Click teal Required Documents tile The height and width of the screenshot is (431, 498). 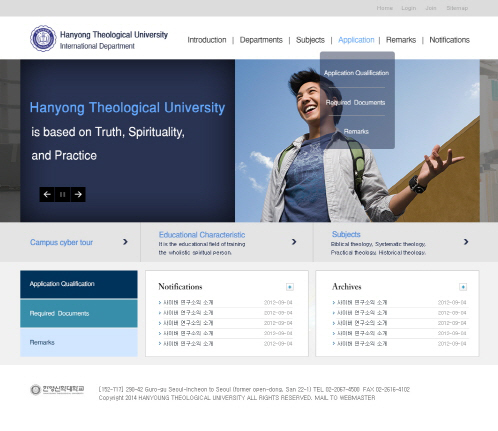(x=79, y=313)
